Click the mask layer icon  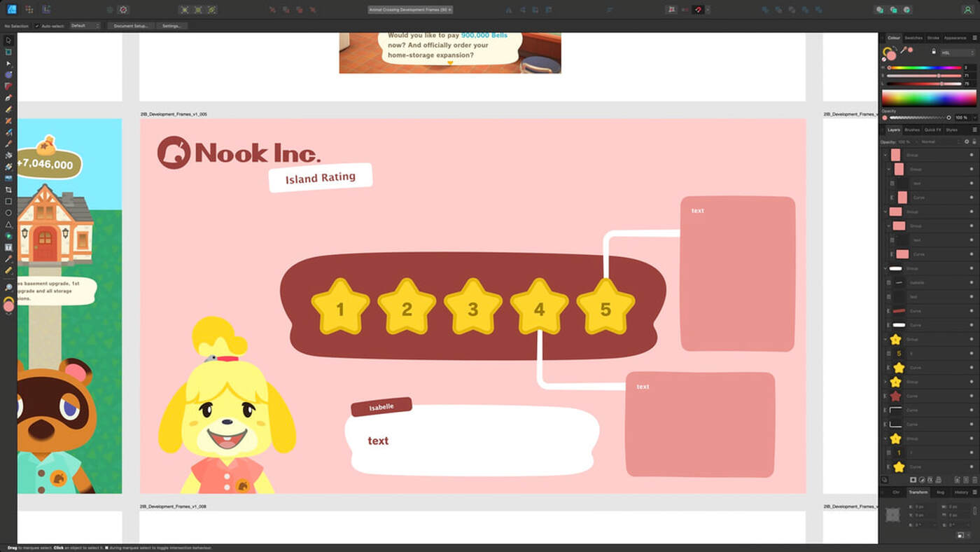click(x=913, y=480)
